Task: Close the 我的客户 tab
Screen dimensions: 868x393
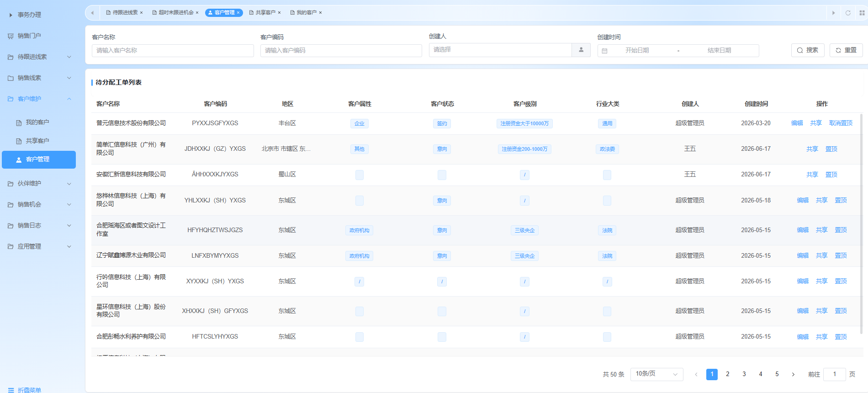Action: 320,13
